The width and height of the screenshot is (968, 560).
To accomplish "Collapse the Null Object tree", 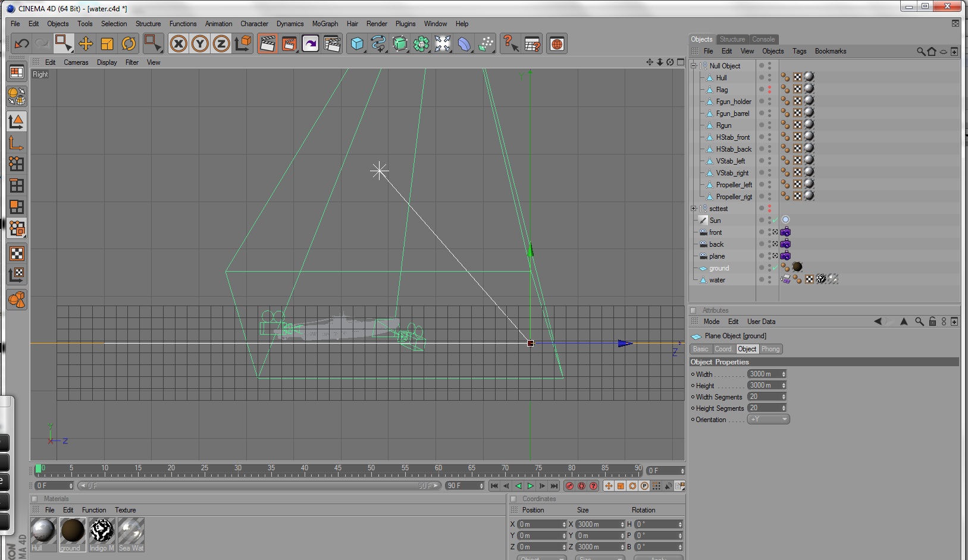I will click(x=694, y=66).
